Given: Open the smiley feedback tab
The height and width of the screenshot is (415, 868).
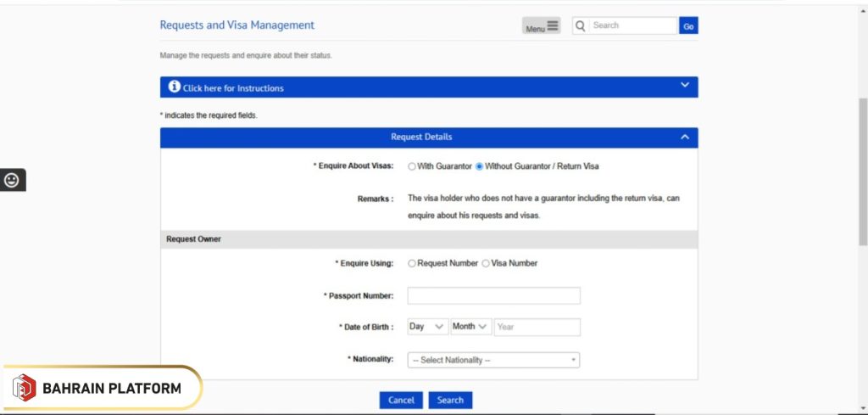Looking at the screenshot, I should pos(12,180).
